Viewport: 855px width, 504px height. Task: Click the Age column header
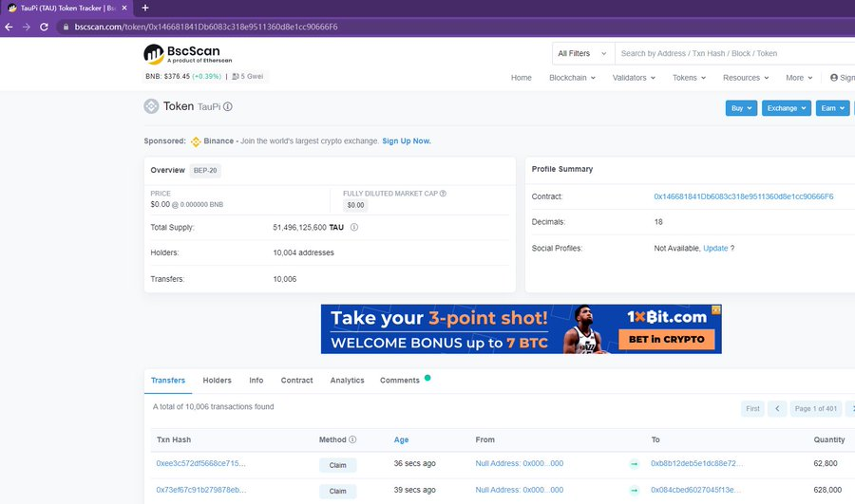tap(401, 439)
